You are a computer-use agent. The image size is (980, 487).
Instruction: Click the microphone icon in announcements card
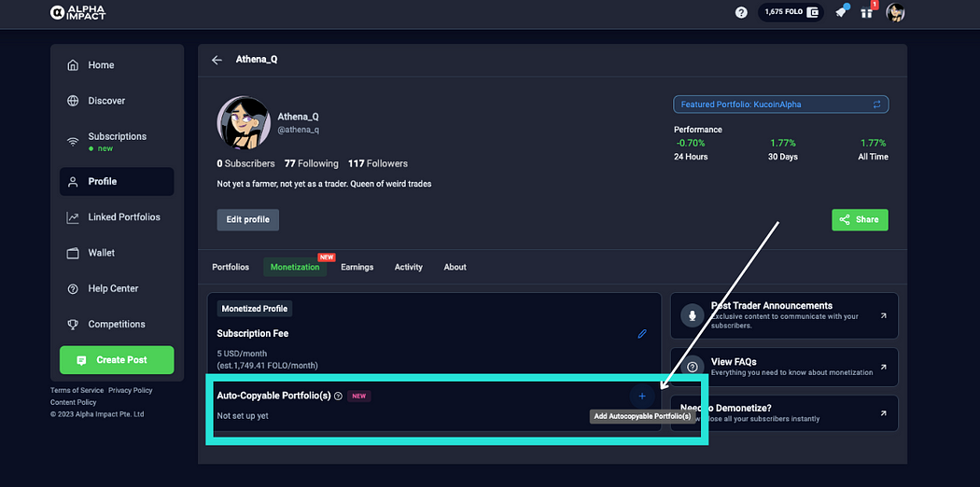[693, 316]
